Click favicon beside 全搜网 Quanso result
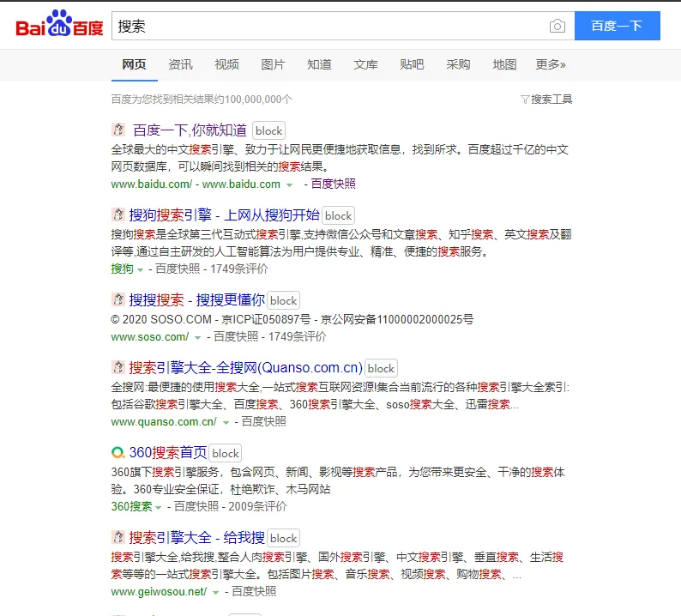This screenshot has height=616, width=681. [118, 367]
